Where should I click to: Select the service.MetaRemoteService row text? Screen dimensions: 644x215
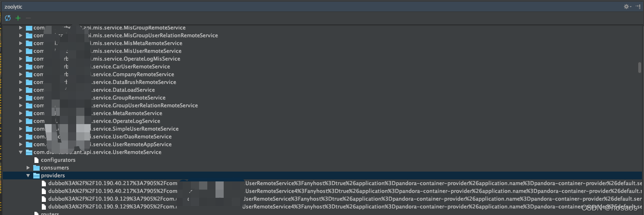point(98,113)
